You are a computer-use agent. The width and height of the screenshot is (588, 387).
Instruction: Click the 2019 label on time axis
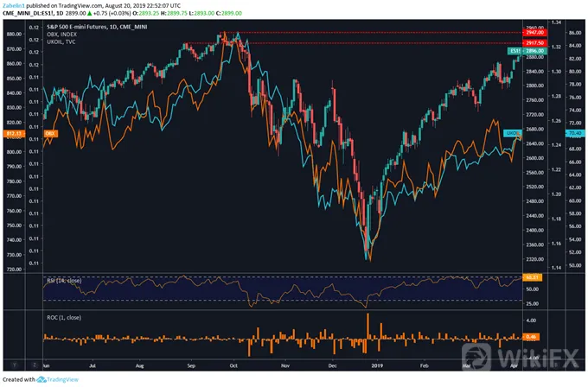click(377, 365)
